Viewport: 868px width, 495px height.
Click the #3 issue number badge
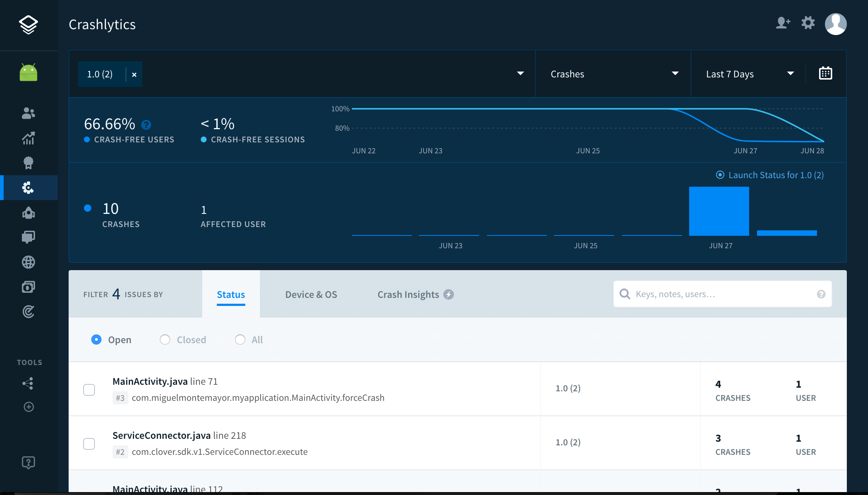[x=120, y=398]
